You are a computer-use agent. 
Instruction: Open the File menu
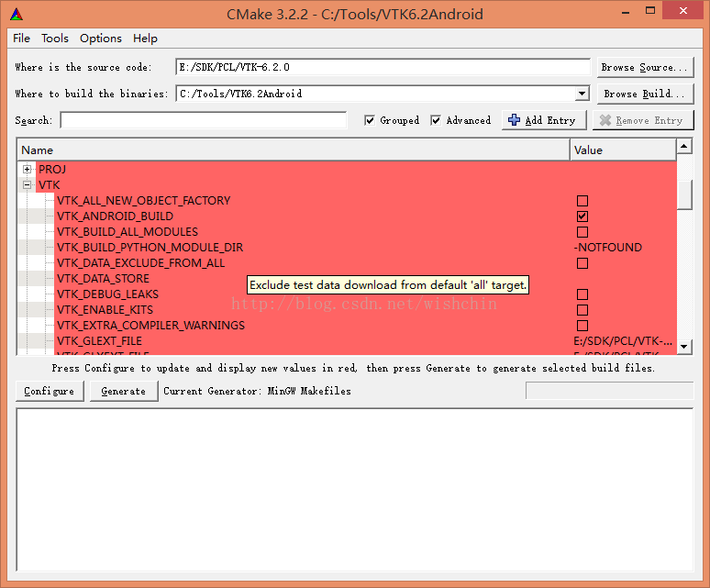tap(21, 39)
